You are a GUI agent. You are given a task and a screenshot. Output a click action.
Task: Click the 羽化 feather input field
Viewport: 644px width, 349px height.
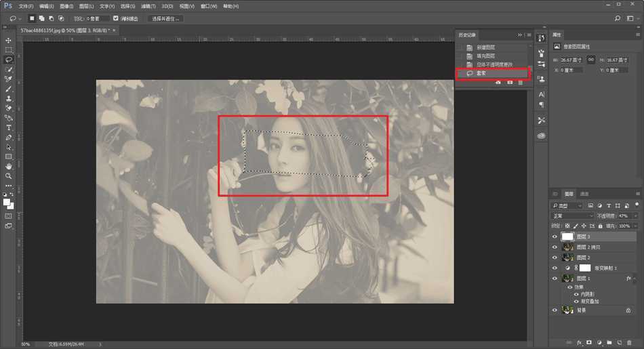[98, 18]
